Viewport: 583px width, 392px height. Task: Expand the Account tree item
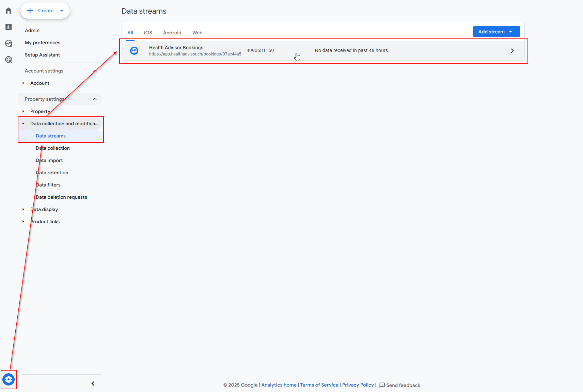pyautogui.click(x=23, y=83)
